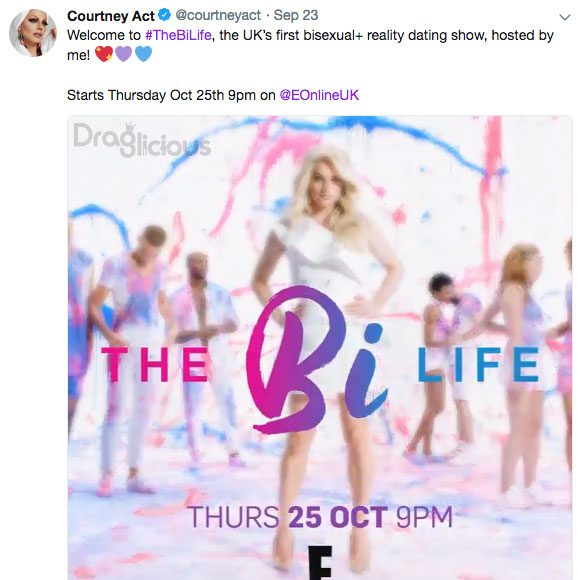582x580 pixels.
Task: Click the Draglicious watermark logo
Action: [142, 140]
